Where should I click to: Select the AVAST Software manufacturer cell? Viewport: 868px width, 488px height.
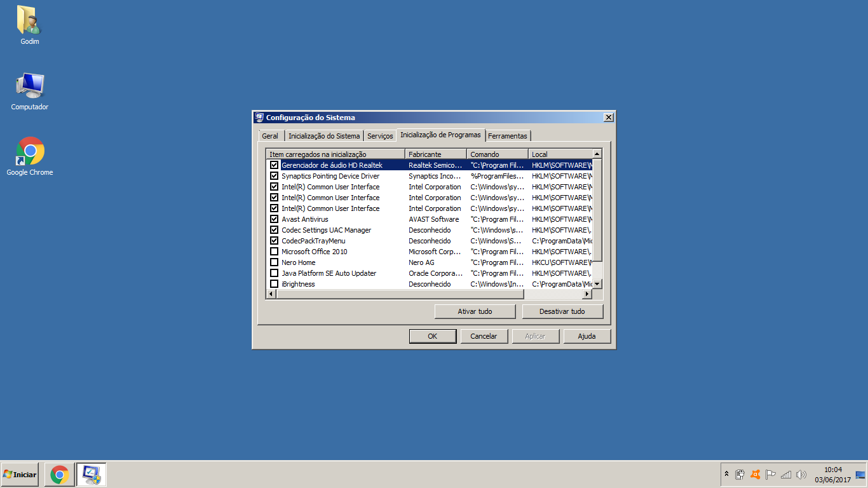[x=434, y=219]
